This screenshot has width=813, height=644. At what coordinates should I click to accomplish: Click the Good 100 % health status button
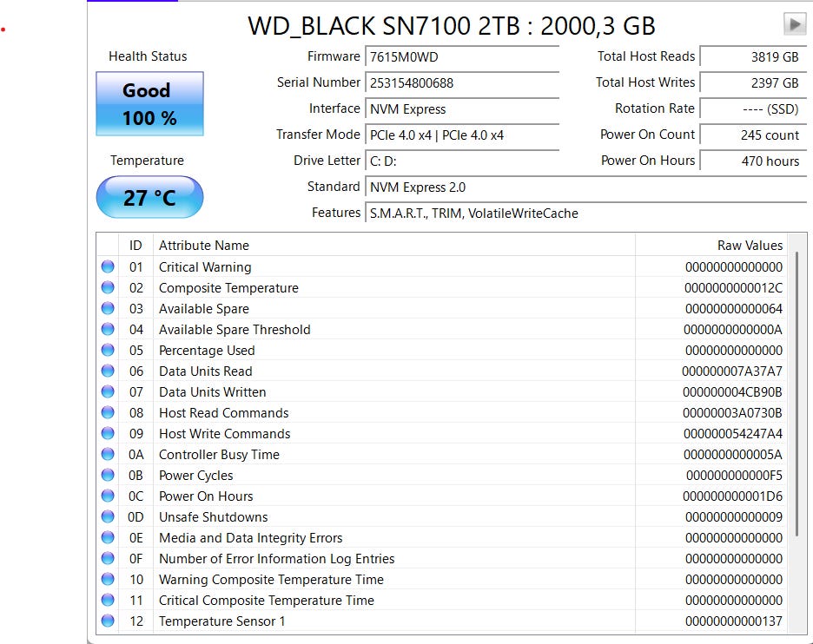click(150, 103)
